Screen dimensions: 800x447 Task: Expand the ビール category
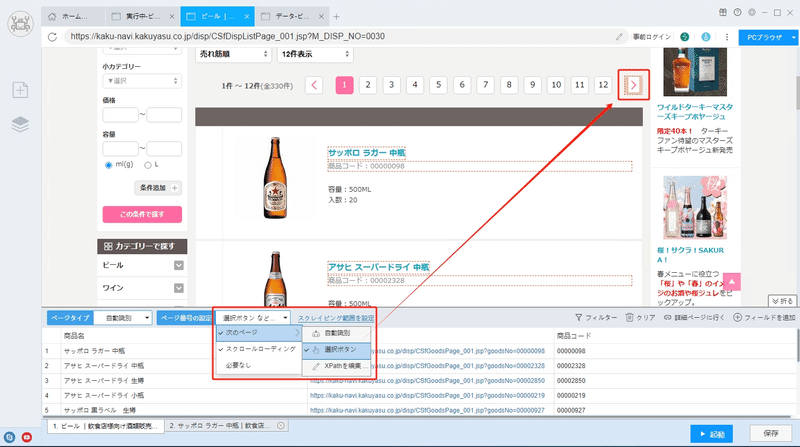coord(179,265)
